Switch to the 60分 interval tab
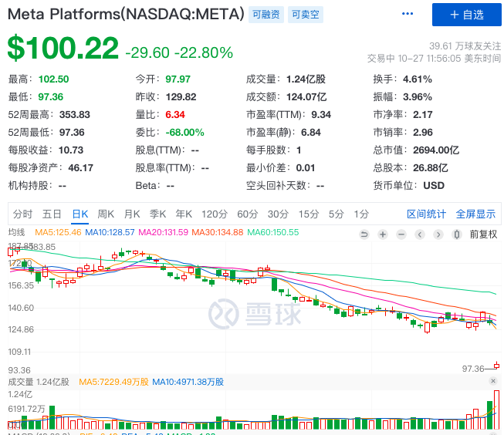Screen dimensions: 504x435 pyautogui.click(x=247, y=214)
